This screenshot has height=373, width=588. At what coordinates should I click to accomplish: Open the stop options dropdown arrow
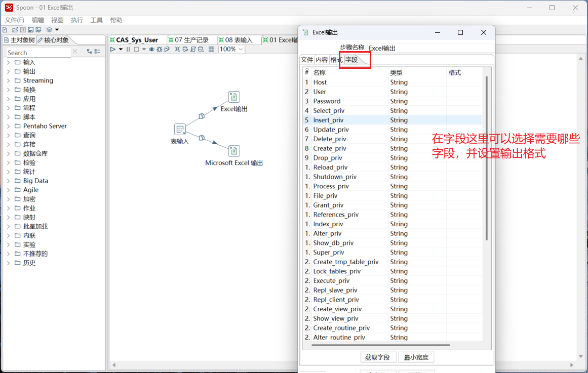point(144,49)
